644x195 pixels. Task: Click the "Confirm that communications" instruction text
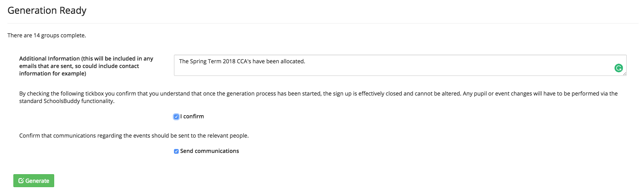point(134,136)
